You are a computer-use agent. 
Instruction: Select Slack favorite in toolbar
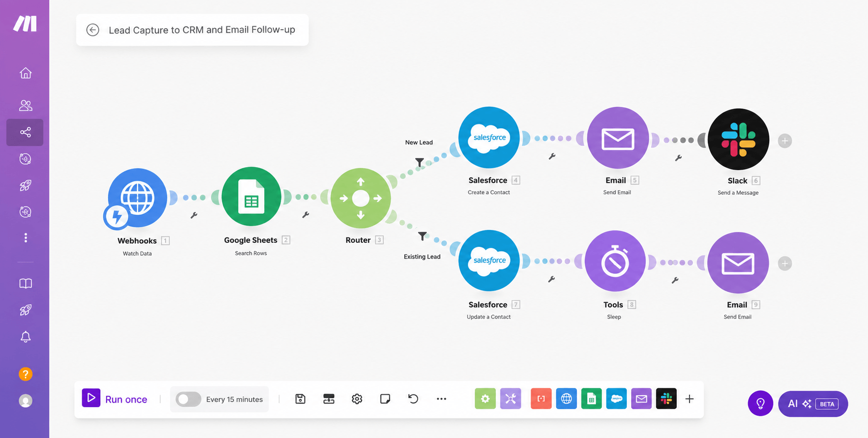tap(666, 399)
